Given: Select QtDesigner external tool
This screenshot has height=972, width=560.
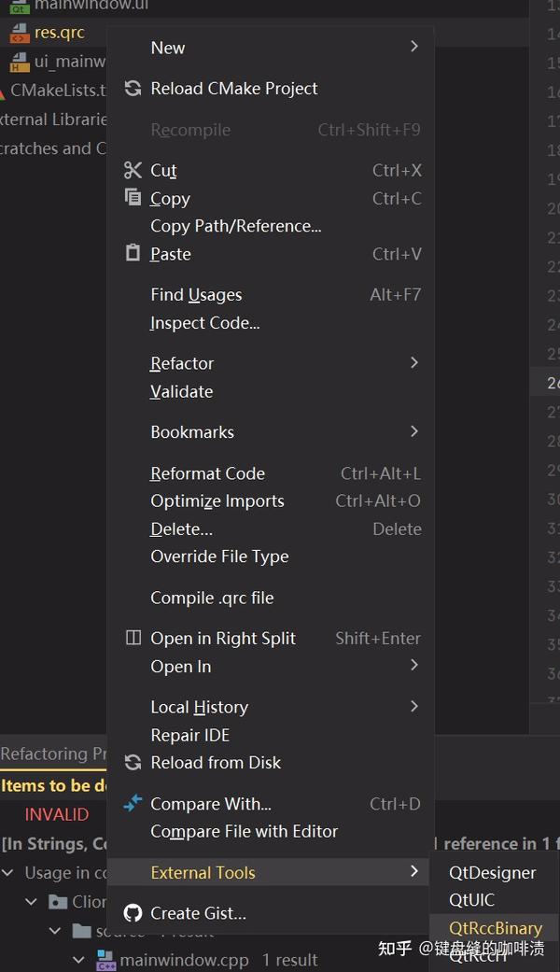Looking at the screenshot, I should click(492, 873).
